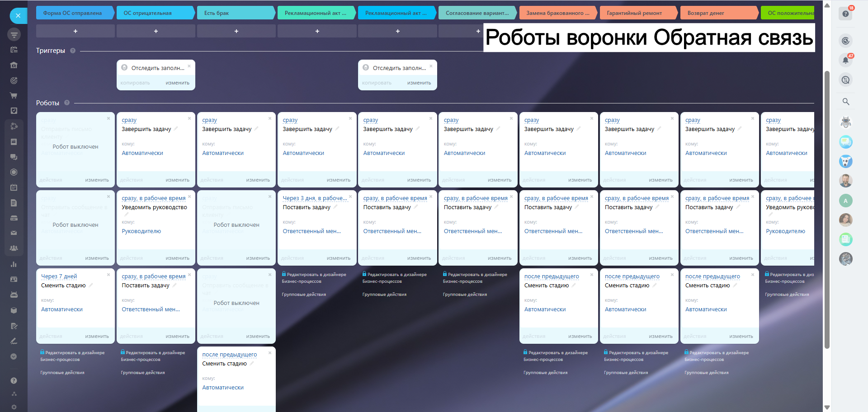The height and width of the screenshot is (412, 868).
Task: Open the help icon with 18 badge
Action: pos(845,14)
